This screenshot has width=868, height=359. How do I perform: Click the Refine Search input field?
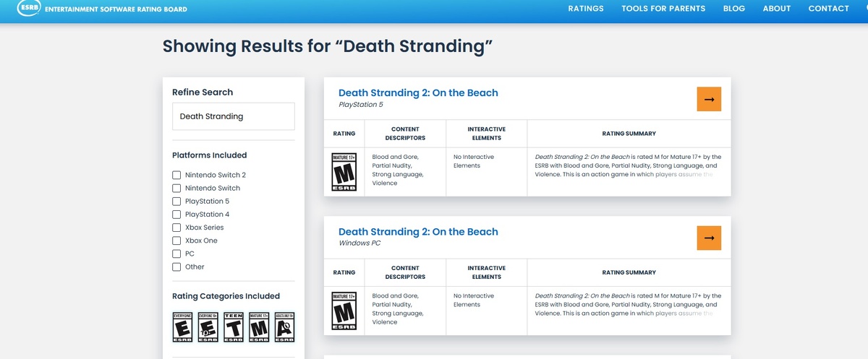click(234, 116)
